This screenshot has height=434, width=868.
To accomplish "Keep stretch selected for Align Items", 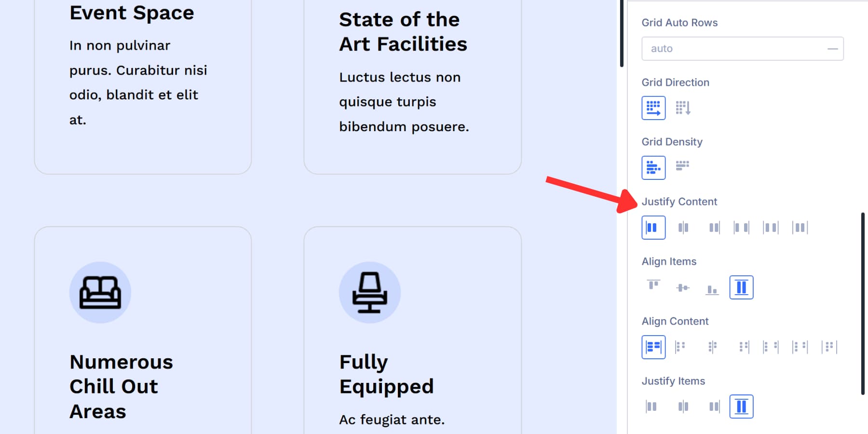I will coord(741,287).
